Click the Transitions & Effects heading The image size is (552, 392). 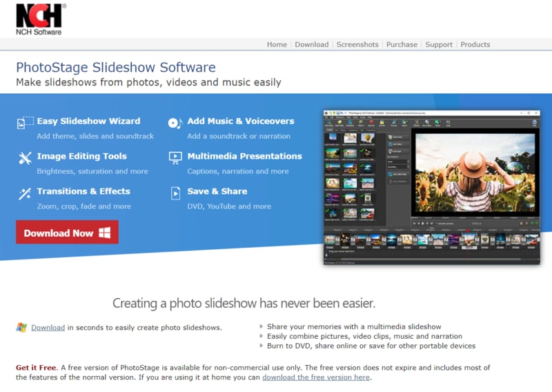[x=83, y=191]
